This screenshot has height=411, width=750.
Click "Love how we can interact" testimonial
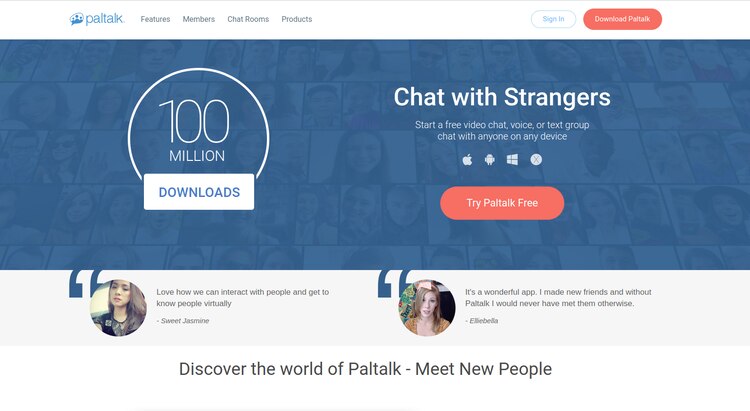click(243, 298)
